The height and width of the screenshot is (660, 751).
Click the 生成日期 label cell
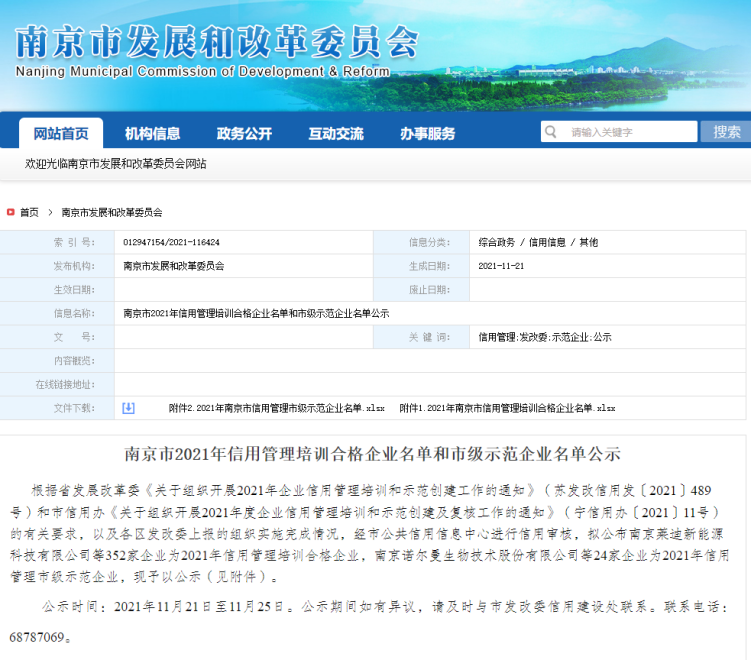(421, 266)
